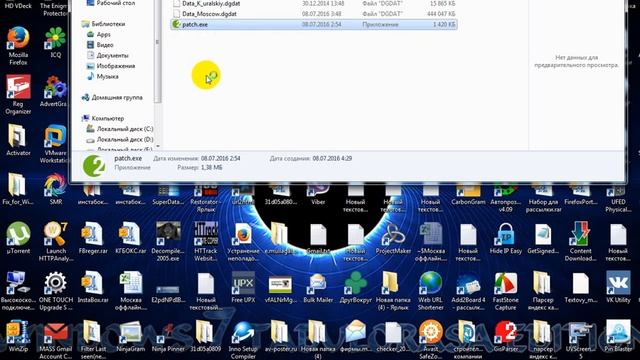Open the Apps library
640x360 pixels.
click(x=99, y=35)
